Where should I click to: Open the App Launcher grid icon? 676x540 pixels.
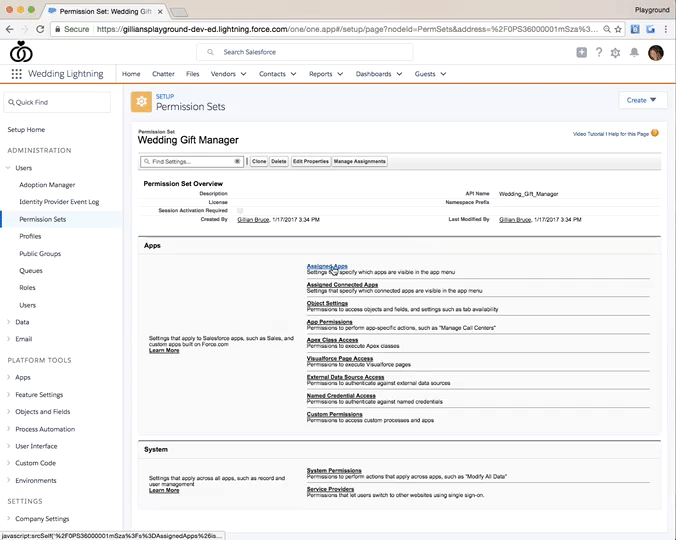16,74
